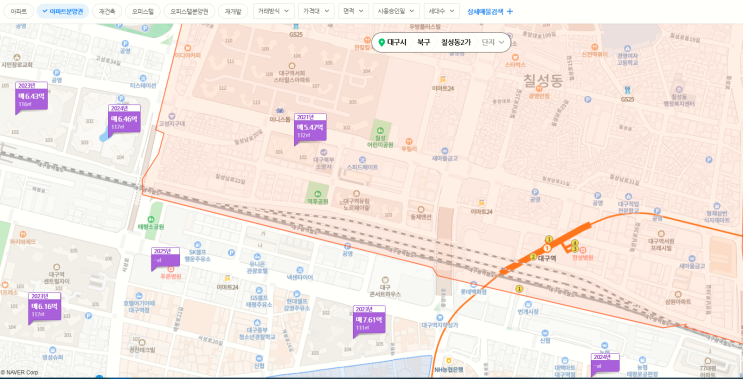Click the 대구콘서트하우스 icon
743x379 pixels.
click(385, 280)
